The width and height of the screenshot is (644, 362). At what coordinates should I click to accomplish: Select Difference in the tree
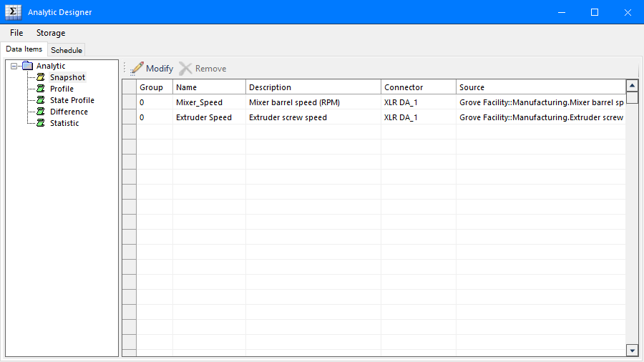pos(69,112)
